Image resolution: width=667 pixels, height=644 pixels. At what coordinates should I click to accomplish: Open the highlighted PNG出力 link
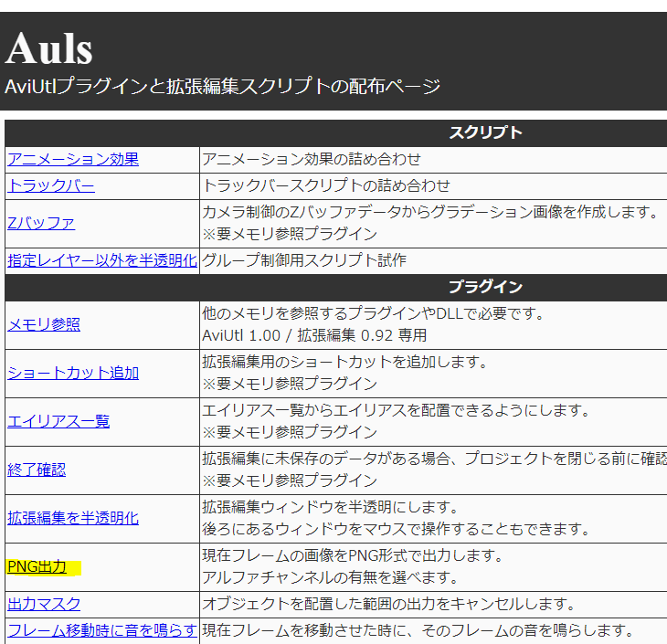(37, 567)
